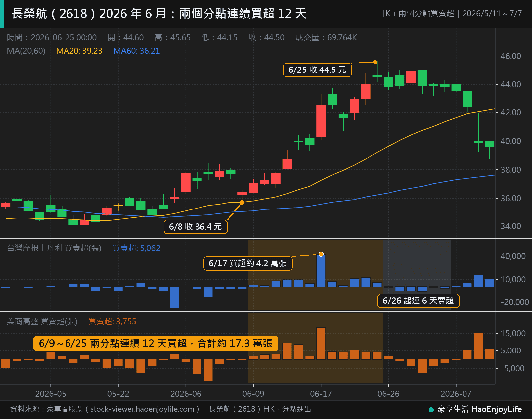Click the orange marker dot on 6/8 candle
Screen dimensions: 532x419
242,202
